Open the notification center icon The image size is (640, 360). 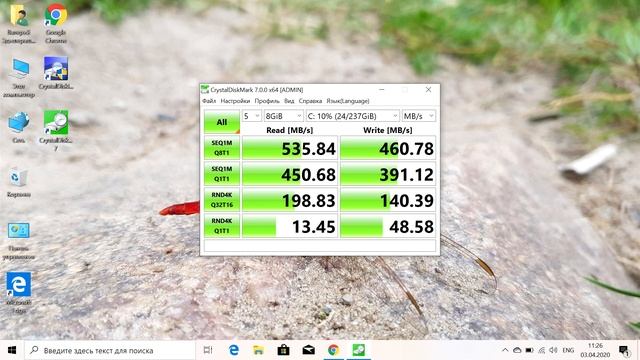(x=624, y=350)
